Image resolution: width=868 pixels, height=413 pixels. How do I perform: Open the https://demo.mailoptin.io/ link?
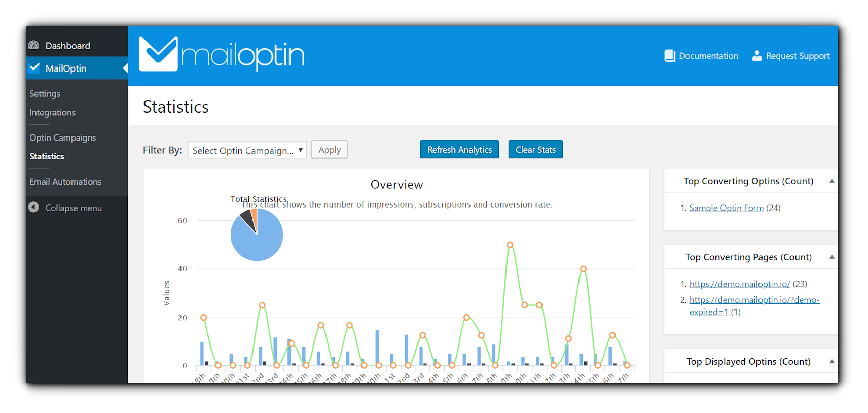[x=739, y=284]
